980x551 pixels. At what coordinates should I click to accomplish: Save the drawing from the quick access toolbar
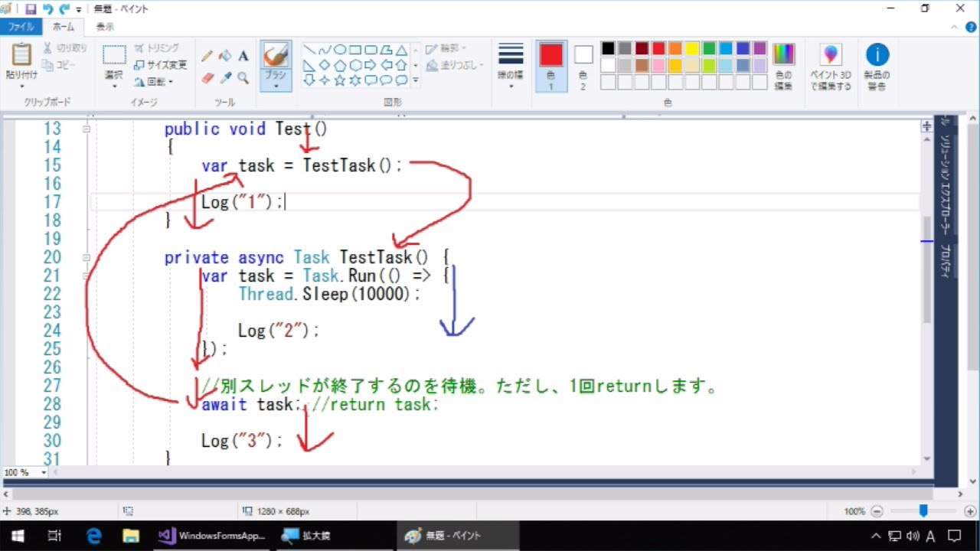(x=31, y=9)
